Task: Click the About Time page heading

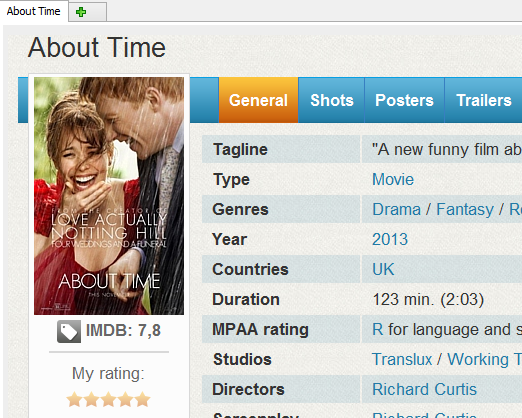Action: (97, 47)
